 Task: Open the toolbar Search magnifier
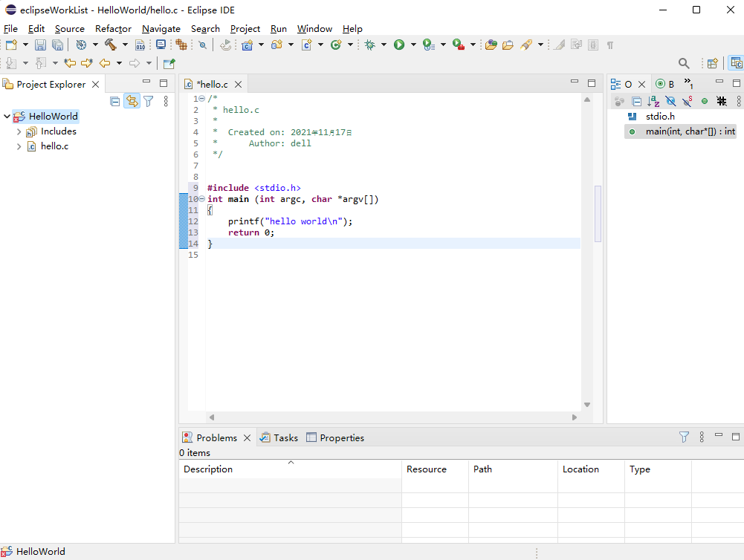(x=684, y=64)
